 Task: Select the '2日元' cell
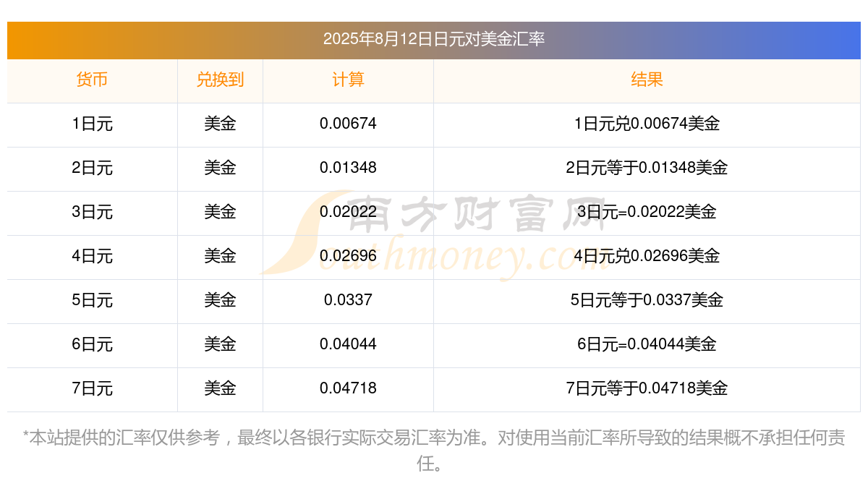click(92, 168)
